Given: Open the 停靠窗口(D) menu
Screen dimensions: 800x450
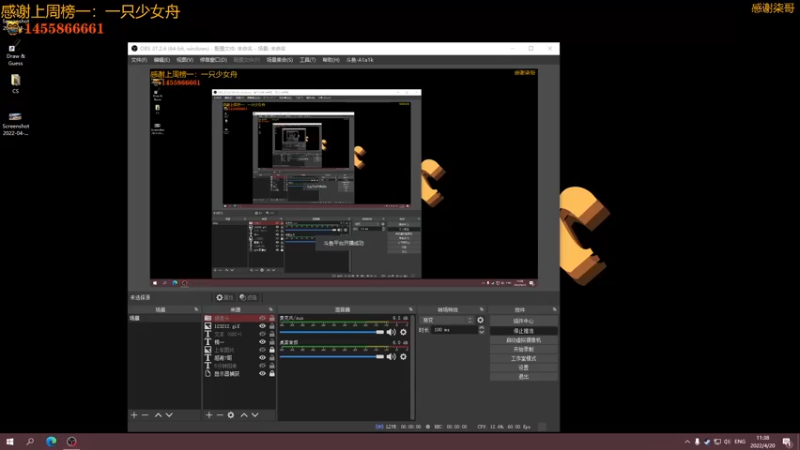Looking at the screenshot, I should (213, 60).
